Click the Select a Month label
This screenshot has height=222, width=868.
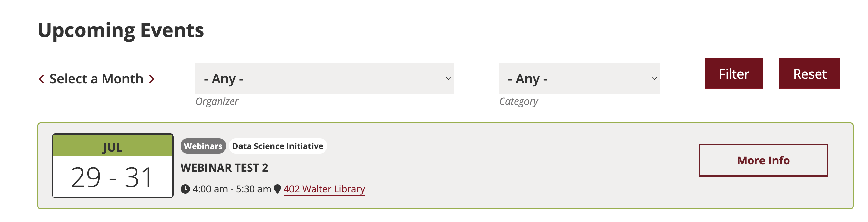(x=96, y=79)
